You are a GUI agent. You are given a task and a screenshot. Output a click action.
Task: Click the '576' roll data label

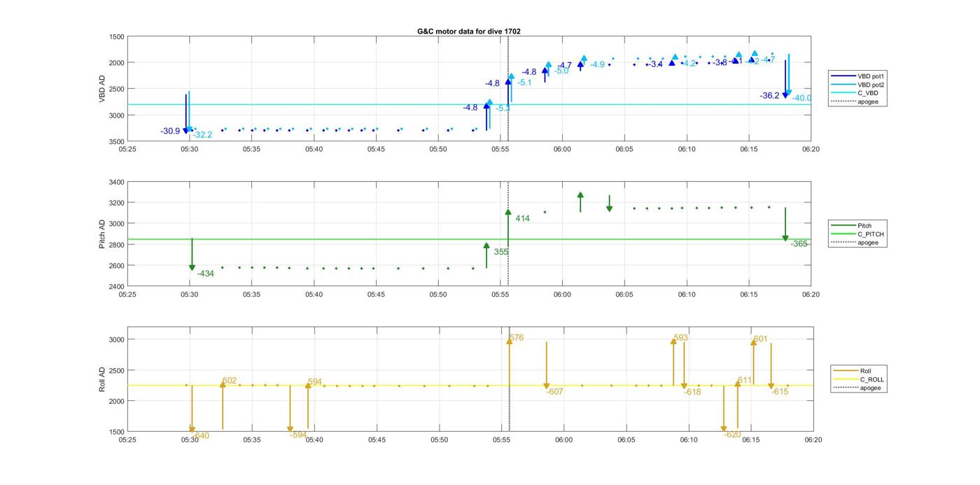click(x=517, y=338)
